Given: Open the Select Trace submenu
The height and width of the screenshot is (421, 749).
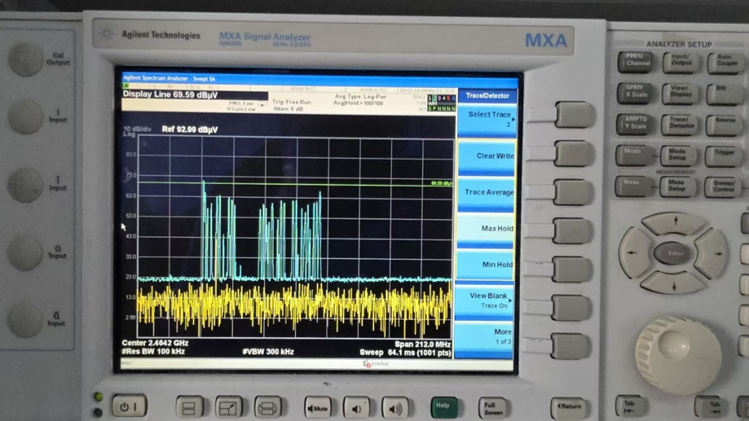Looking at the screenshot, I should (487, 119).
